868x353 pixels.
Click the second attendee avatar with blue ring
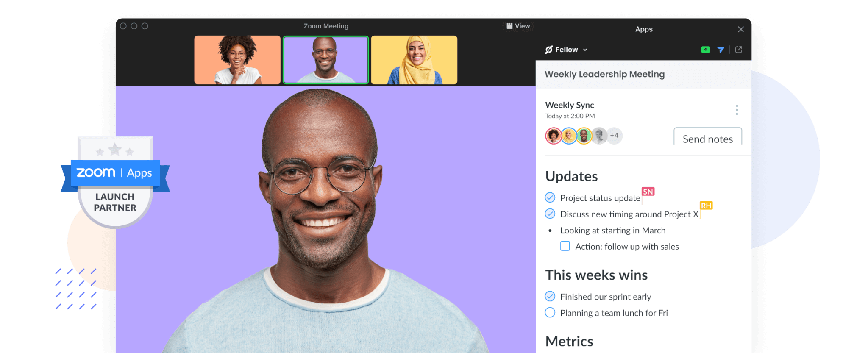(569, 136)
